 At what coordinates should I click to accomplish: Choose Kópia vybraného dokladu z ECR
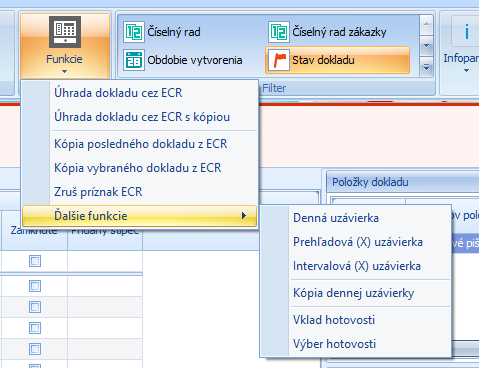coord(138,168)
